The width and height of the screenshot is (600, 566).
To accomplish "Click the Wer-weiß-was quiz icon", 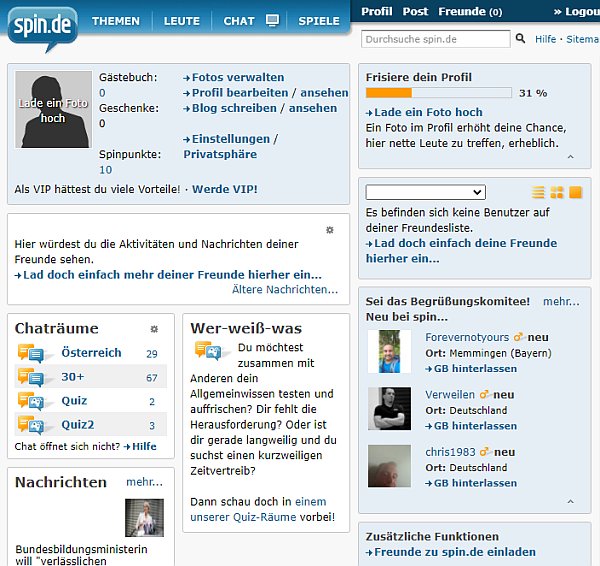I will click(x=208, y=351).
